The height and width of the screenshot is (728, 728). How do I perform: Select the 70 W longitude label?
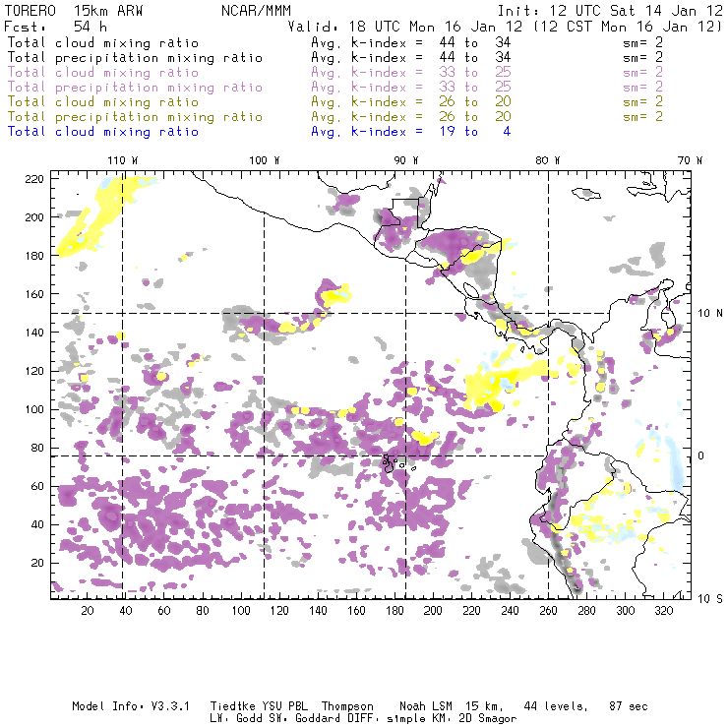click(x=692, y=160)
